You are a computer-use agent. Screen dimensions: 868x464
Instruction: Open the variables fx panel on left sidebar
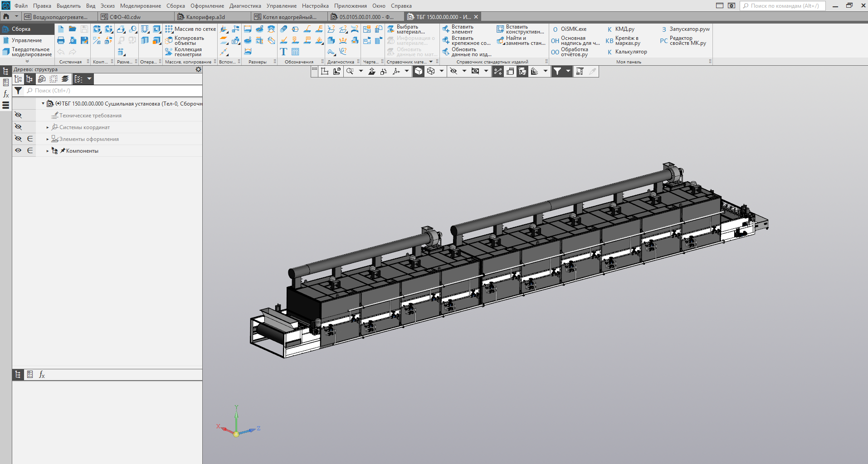coord(6,94)
